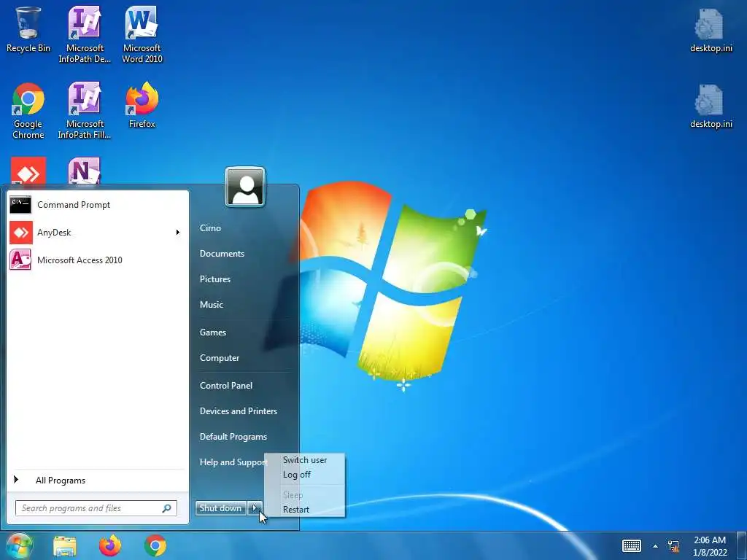Viewport: 747px width, 560px height.
Task: Select the Firefox desktop shortcut
Action: click(x=142, y=105)
